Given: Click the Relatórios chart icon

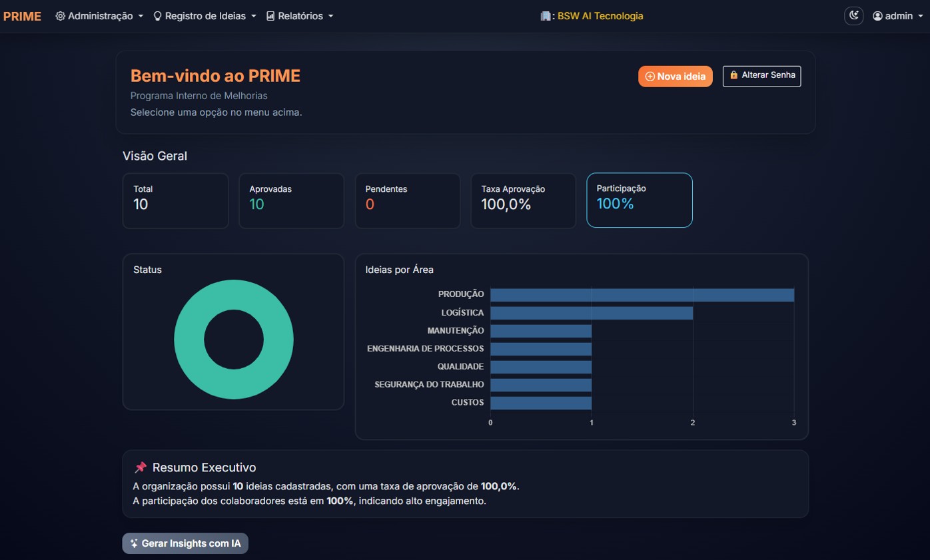Looking at the screenshot, I should [270, 16].
